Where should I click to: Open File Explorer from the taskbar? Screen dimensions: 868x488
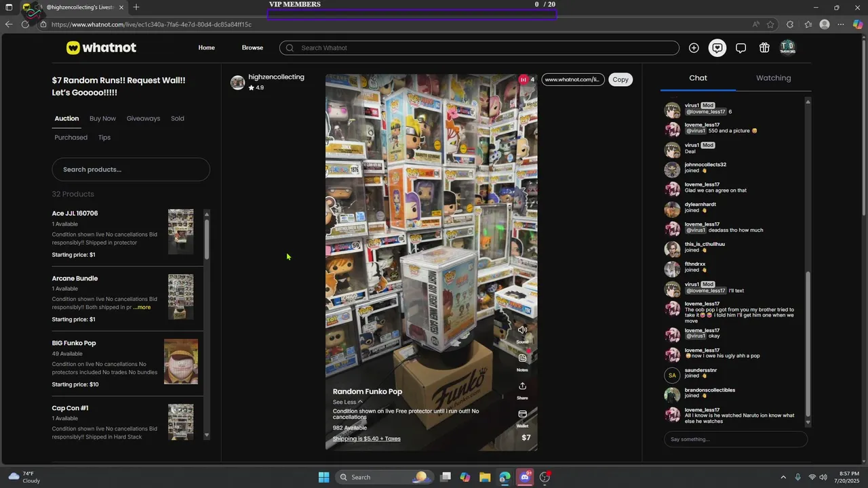tap(485, 477)
